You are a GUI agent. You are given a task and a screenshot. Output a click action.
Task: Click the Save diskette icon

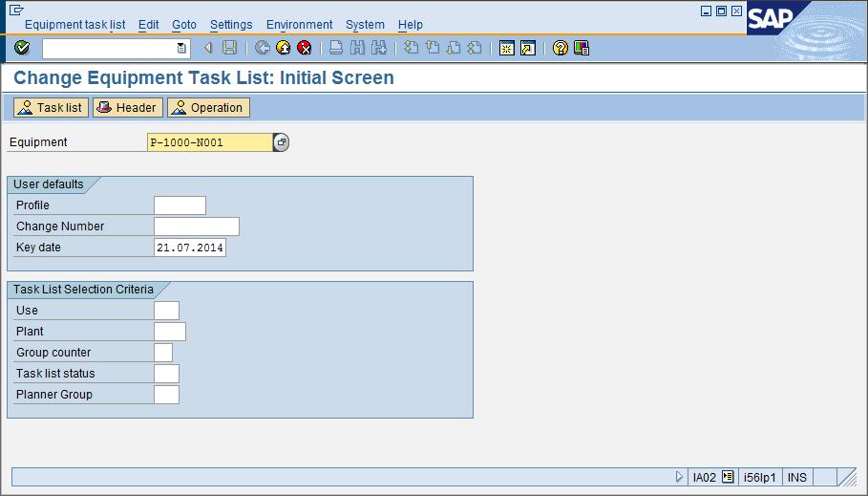(230, 48)
